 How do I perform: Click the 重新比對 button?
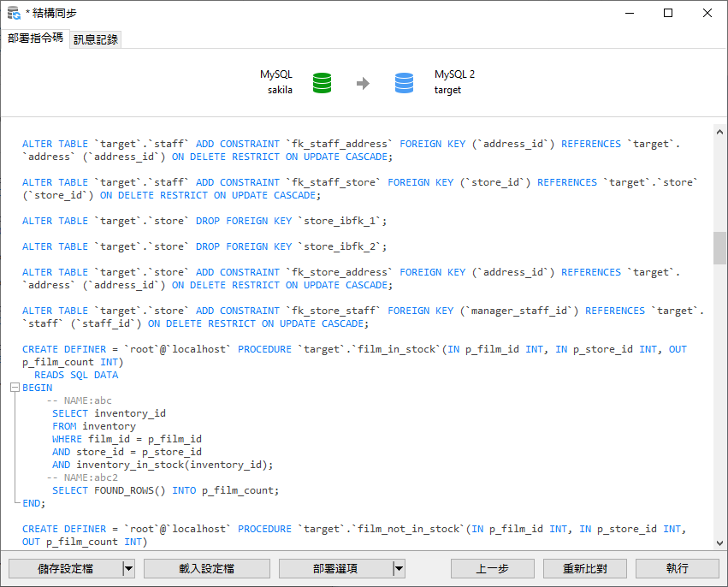584,568
